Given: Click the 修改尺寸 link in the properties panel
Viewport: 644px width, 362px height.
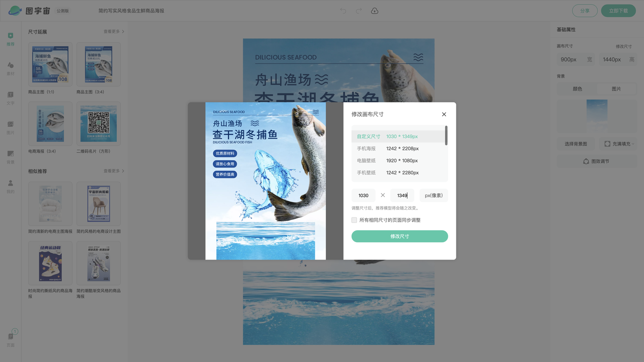Looking at the screenshot, I should pos(623,46).
